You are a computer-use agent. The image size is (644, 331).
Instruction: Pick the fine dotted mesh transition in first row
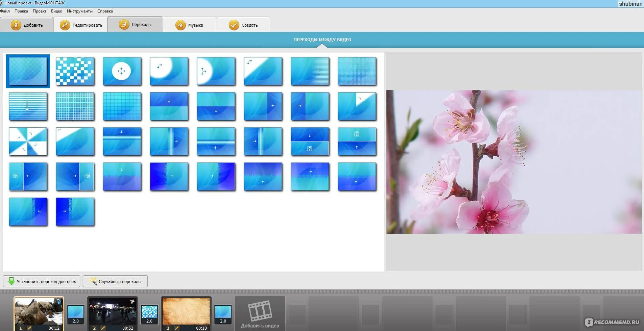coord(357,71)
